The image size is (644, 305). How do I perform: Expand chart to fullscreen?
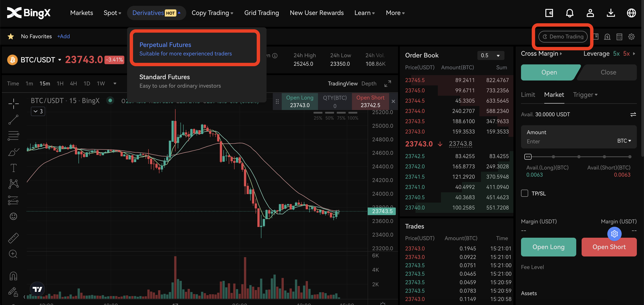pyautogui.click(x=388, y=83)
